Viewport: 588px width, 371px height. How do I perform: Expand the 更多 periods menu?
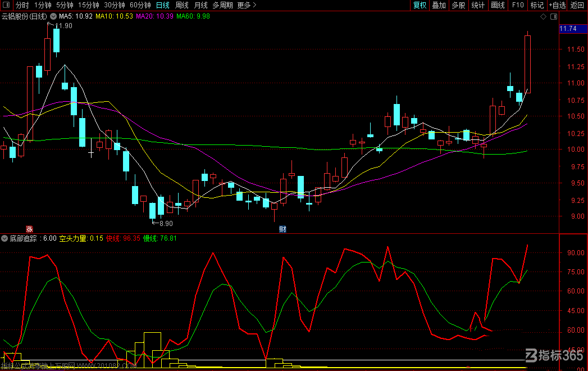[247, 5]
